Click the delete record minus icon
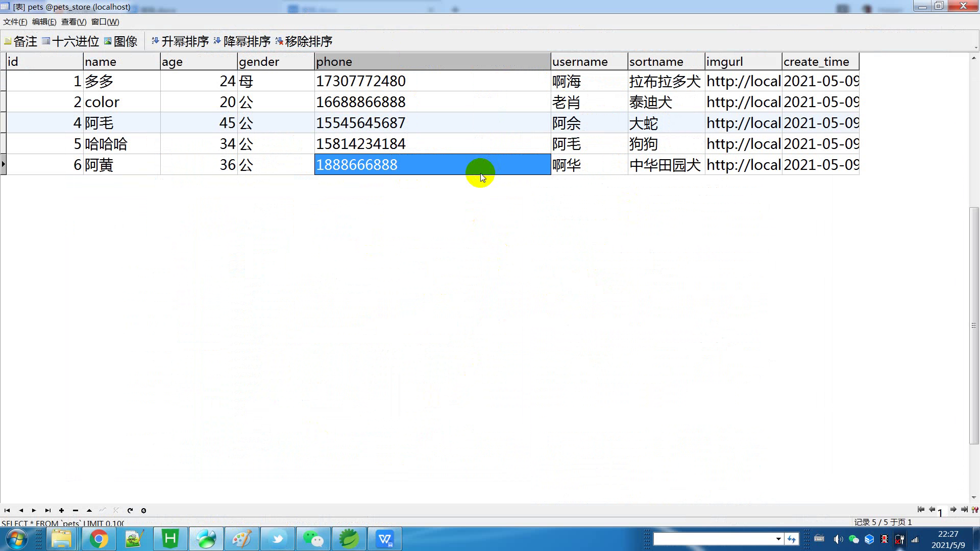980x551 pixels. pos(76,511)
